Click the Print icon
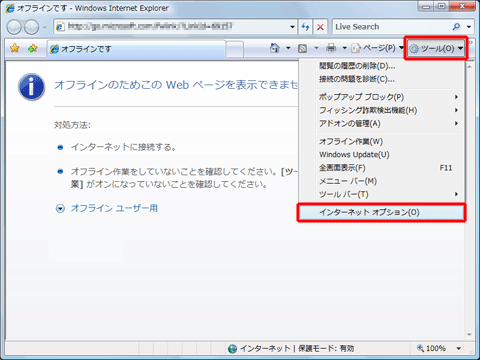This screenshot has width=480, height=360. tap(331, 48)
